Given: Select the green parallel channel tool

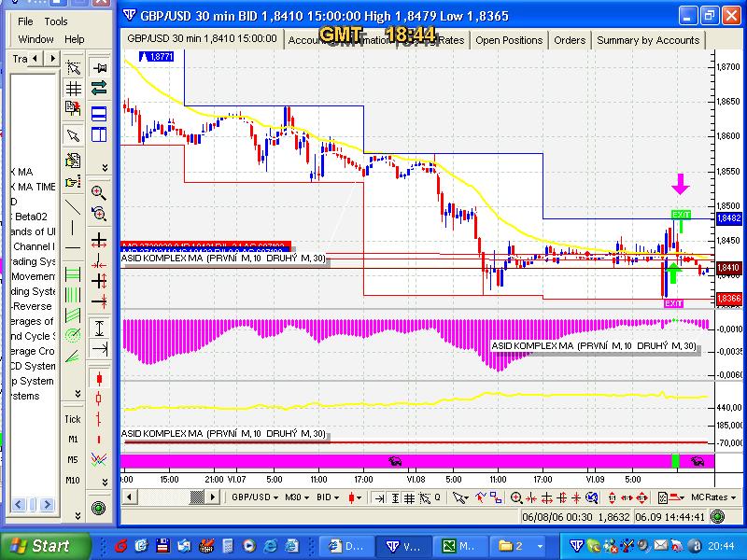Looking at the screenshot, I should (x=73, y=315).
